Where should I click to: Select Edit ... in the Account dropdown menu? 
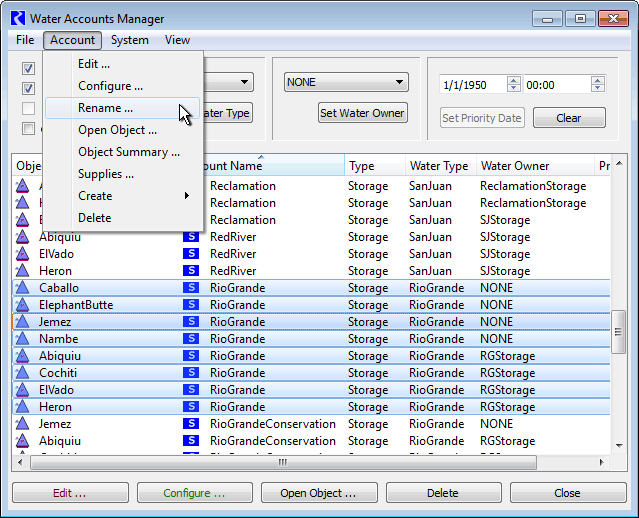pos(122,64)
